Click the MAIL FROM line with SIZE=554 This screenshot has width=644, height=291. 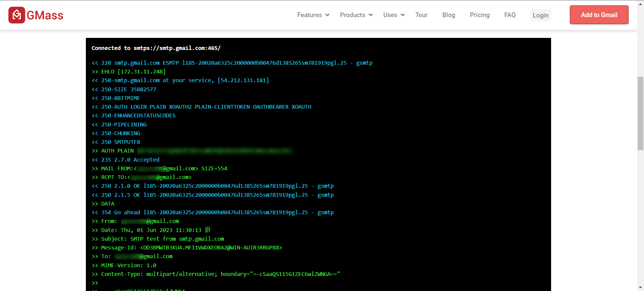point(164,169)
